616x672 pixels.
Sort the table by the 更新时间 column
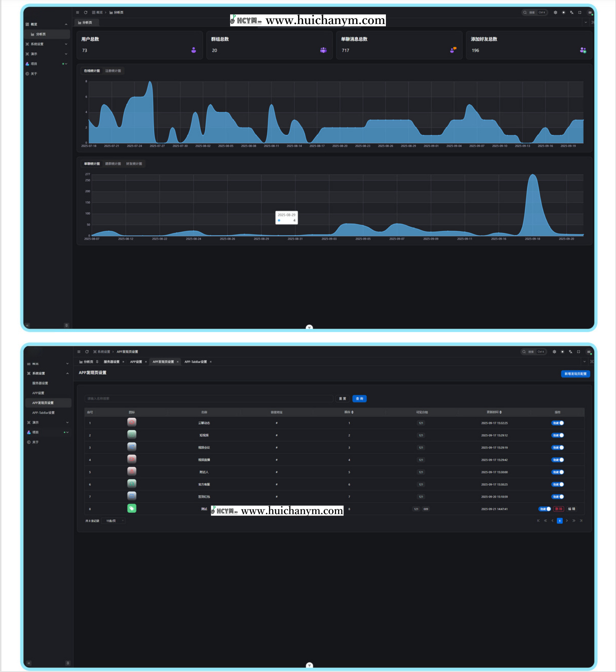click(x=494, y=412)
